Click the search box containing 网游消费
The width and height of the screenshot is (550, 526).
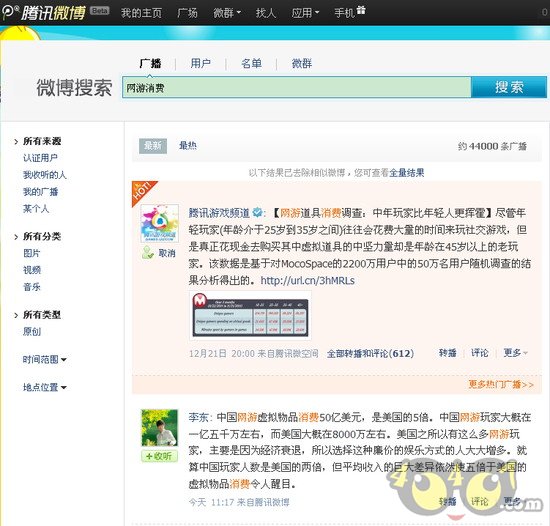pyautogui.click(x=296, y=87)
